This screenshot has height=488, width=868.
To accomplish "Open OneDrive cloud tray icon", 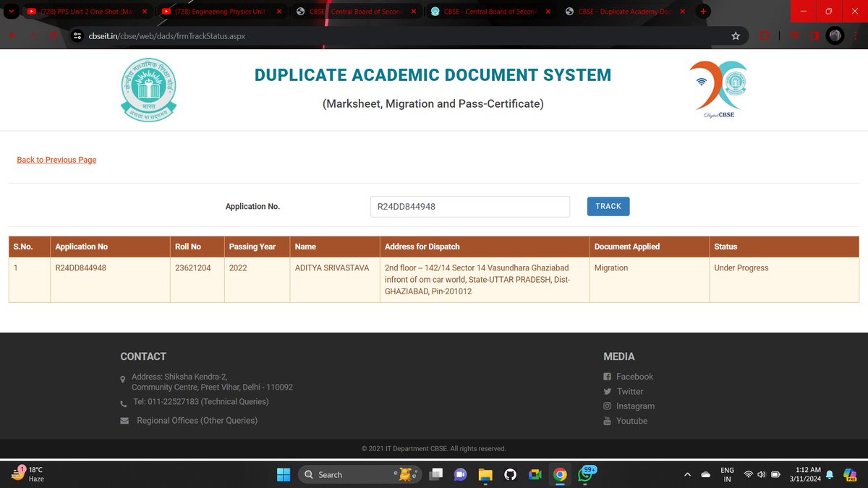I will (x=706, y=474).
